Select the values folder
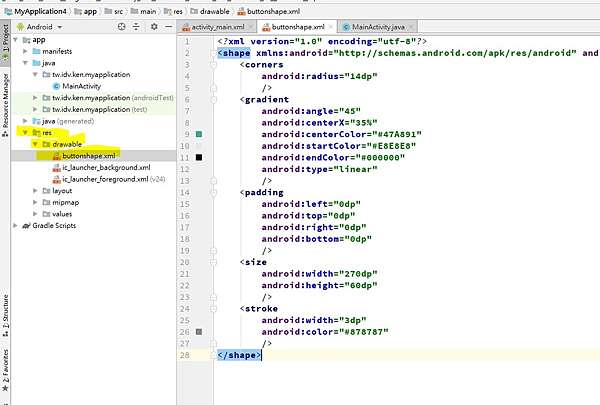 point(57,214)
